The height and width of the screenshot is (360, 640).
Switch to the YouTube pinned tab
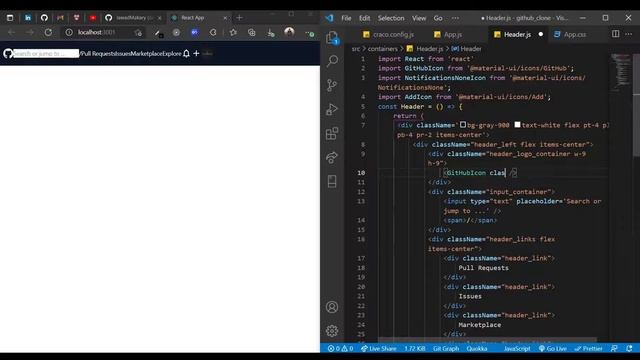click(x=93, y=18)
